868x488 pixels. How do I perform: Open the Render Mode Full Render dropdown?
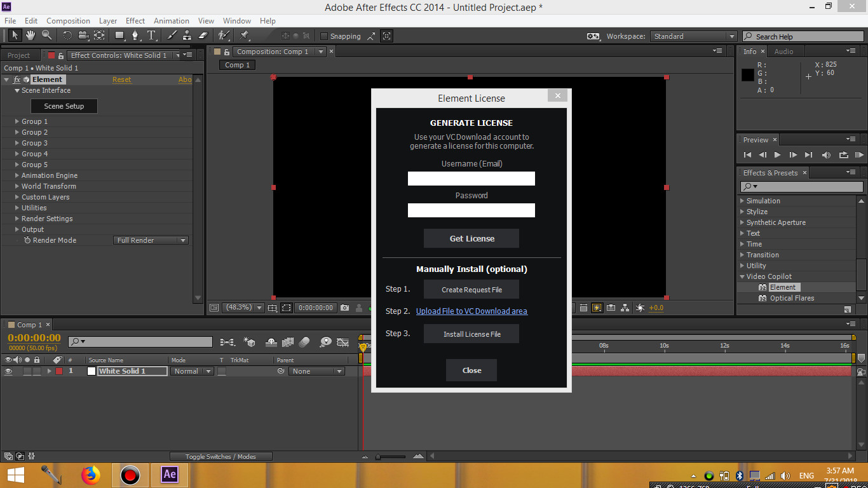coord(151,240)
